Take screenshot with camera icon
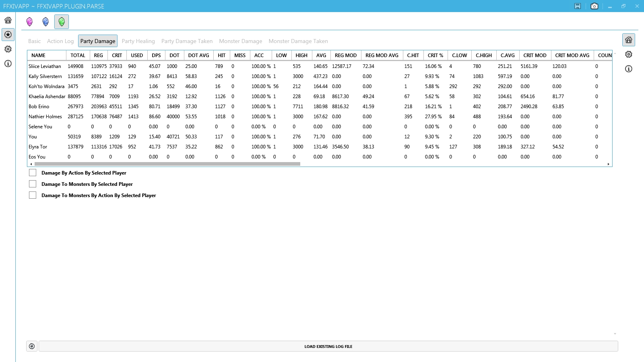 point(594,6)
